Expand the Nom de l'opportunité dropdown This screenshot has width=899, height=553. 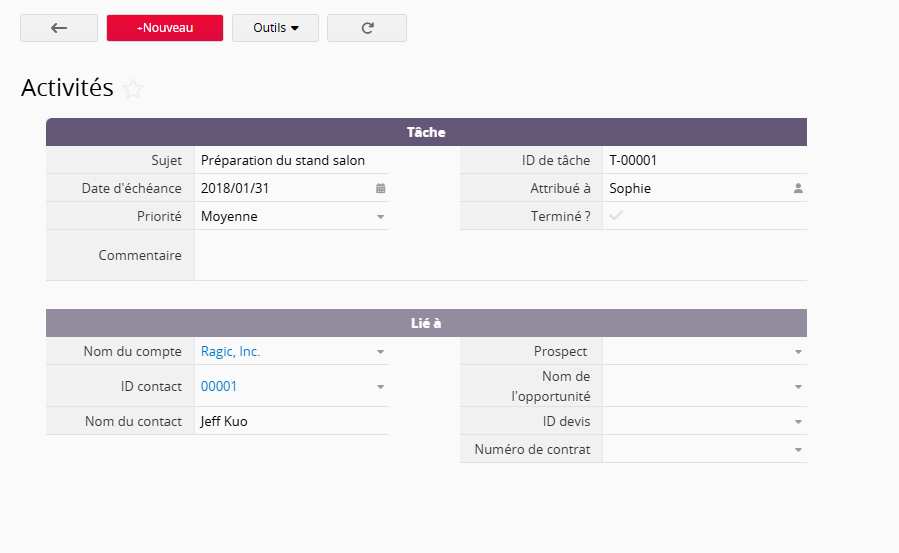[798, 386]
